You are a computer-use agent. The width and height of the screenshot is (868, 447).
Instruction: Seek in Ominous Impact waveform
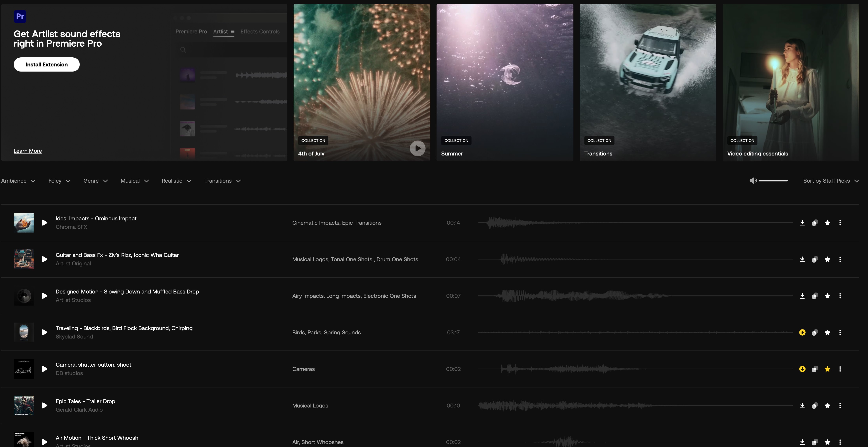(635, 223)
